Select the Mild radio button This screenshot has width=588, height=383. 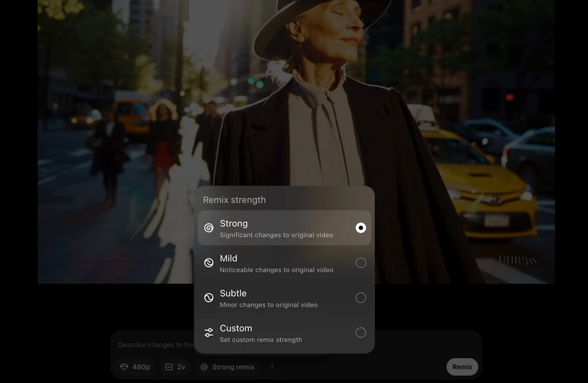(360, 263)
